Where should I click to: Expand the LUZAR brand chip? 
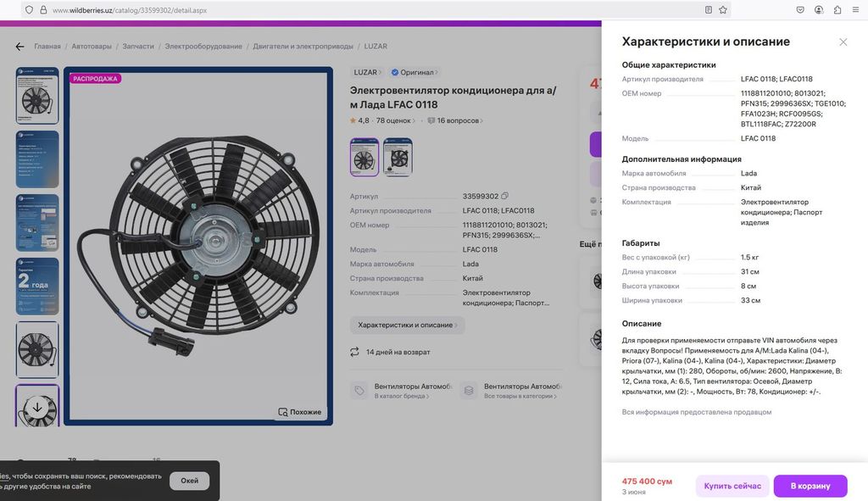pos(368,73)
